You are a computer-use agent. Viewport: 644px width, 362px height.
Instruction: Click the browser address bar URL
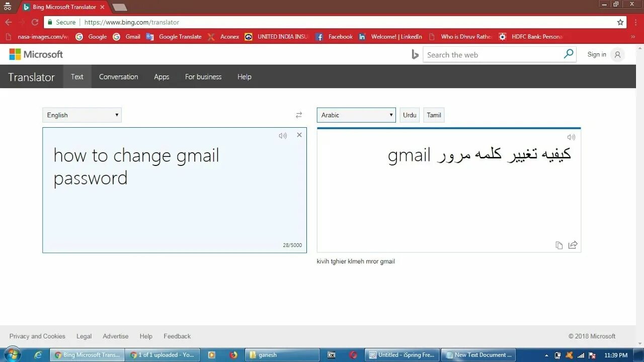click(132, 22)
